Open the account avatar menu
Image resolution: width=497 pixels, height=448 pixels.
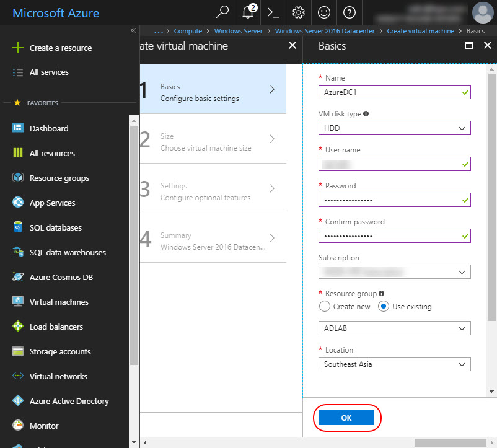pyautogui.click(x=482, y=12)
